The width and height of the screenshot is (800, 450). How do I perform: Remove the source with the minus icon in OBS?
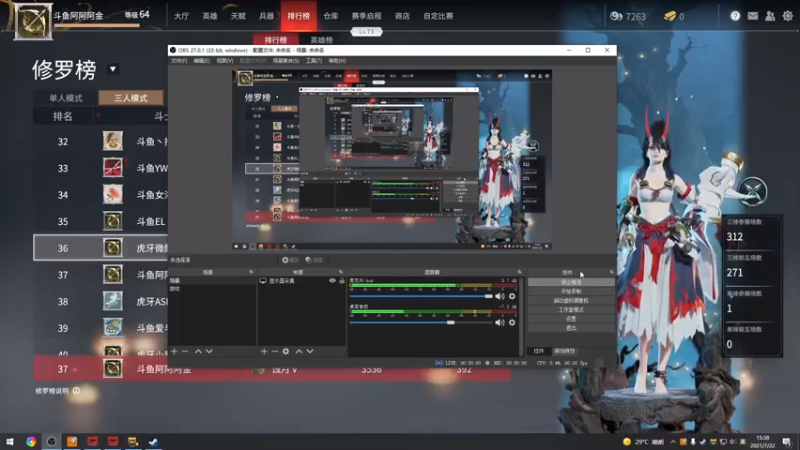pos(274,352)
